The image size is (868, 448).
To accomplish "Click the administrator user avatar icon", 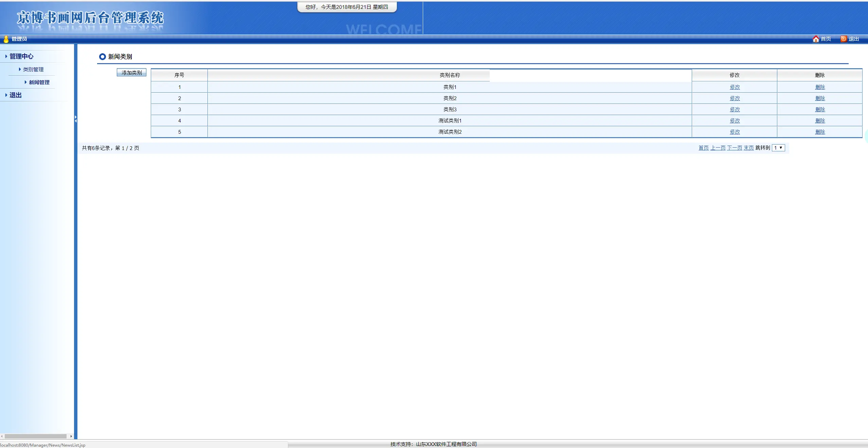I will tap(6, 39).
